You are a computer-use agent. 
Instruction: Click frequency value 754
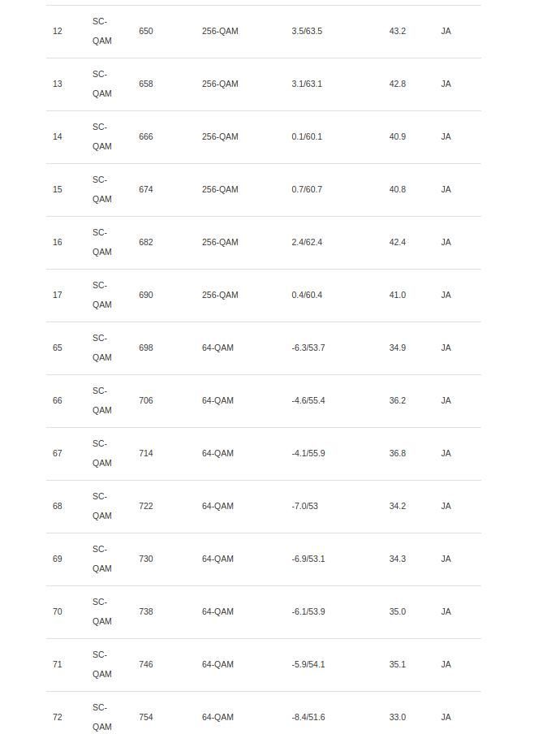pyautogui.click(x=145, y=717)
